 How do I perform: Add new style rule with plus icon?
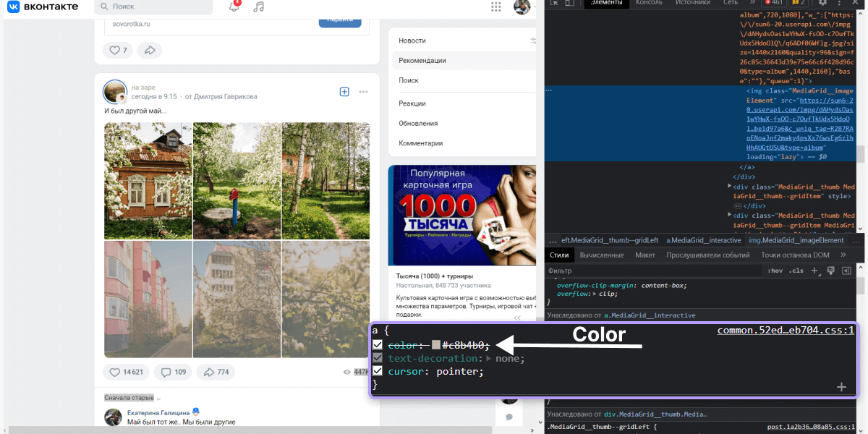[x=814, y=271]
